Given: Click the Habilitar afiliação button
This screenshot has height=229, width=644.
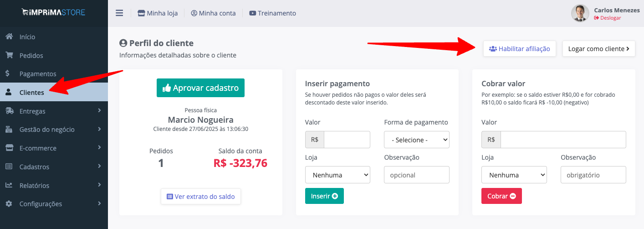Looking at the screenshot, I should [520, 49].
